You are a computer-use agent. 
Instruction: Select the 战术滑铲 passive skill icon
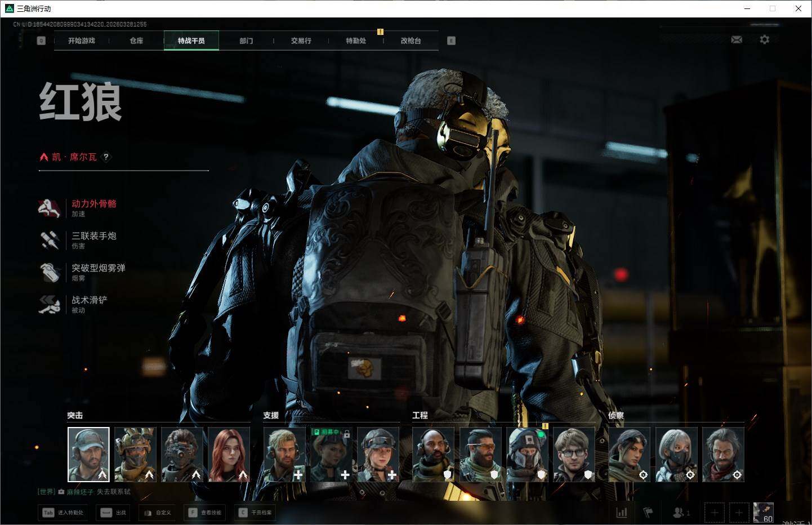coord(50,304)
